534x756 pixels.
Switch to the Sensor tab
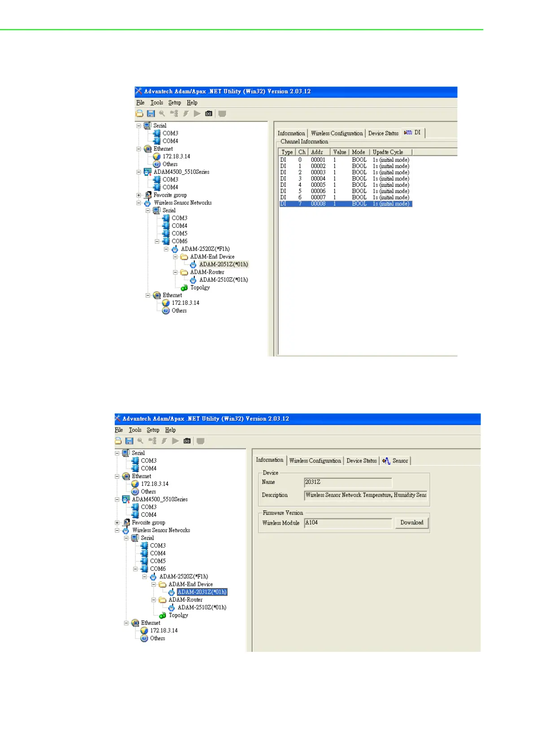pos(396,461)
